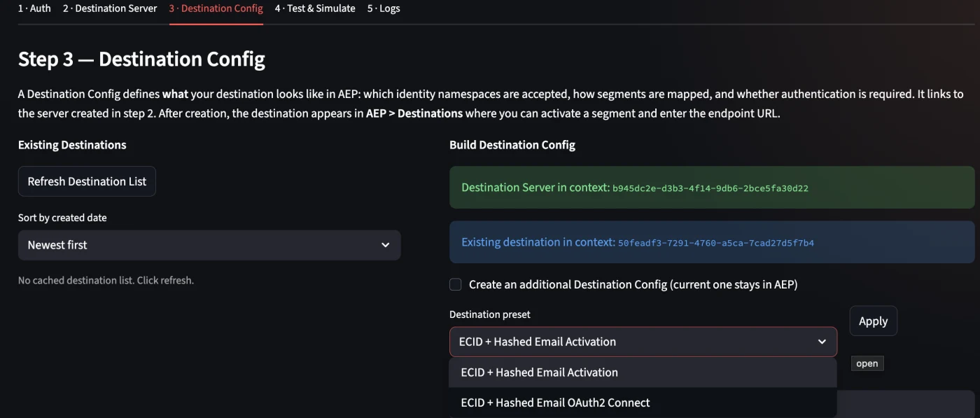Go to the 4 · Test & Simulate tab
This screenshot has height=418, width=980.
click(315, 8)
